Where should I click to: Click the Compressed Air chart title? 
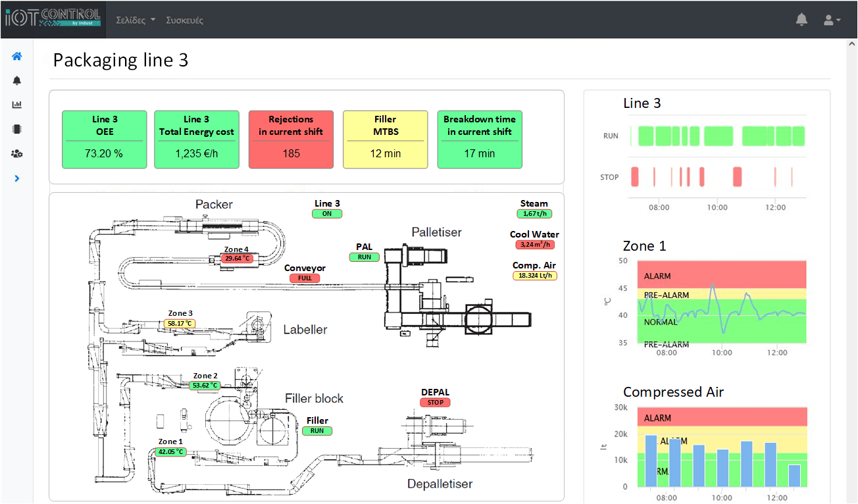673,392
